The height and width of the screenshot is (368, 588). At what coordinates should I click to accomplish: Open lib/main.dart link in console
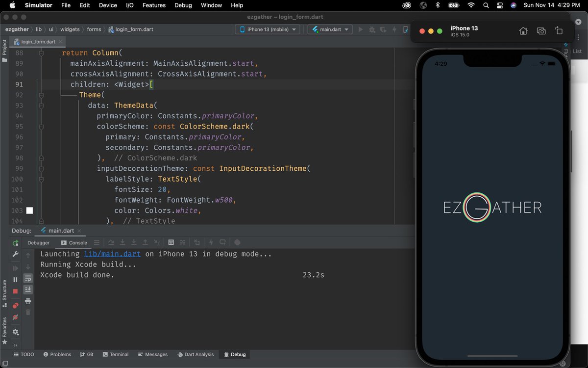(112, 254)
